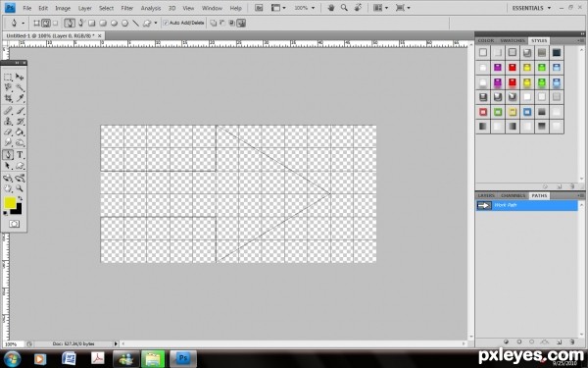Select the Healing Brush tool
Screen dimensions: 588x368
(x=8, y=110)
